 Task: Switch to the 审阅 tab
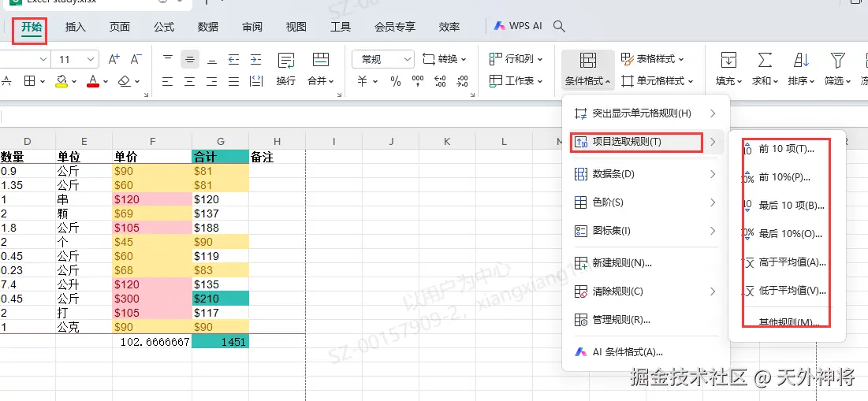coord(252,27)
